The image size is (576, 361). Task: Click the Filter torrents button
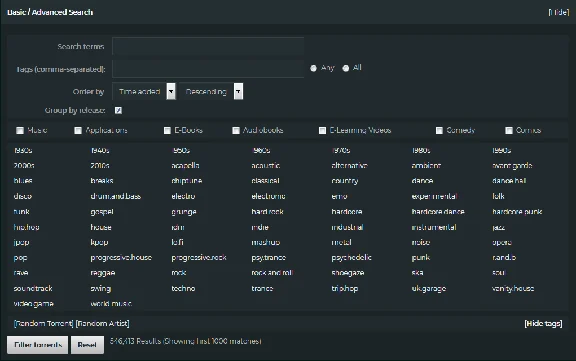click(x=37, y=345)
